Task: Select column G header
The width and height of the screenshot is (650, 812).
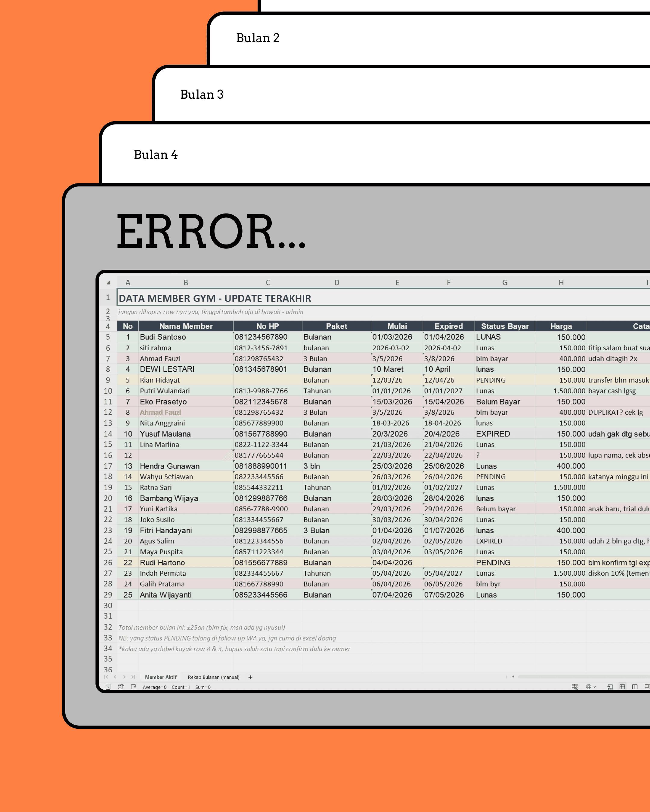Action: (505, 282)
